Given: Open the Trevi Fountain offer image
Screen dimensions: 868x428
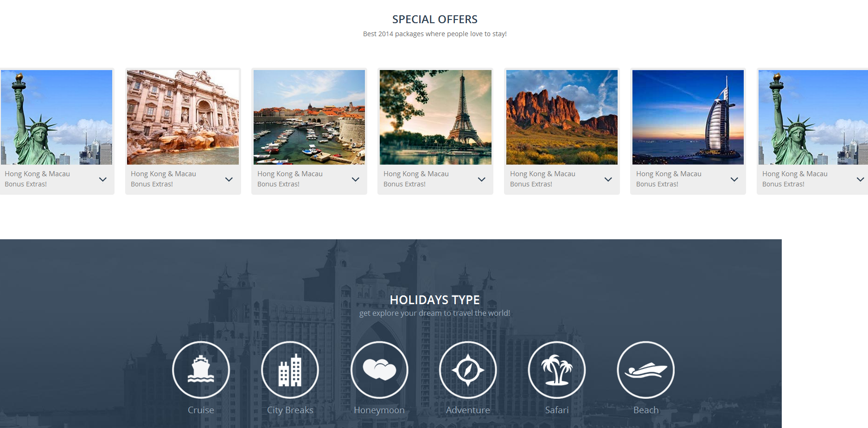Looking at the screenshot, I should click(183, 117).
